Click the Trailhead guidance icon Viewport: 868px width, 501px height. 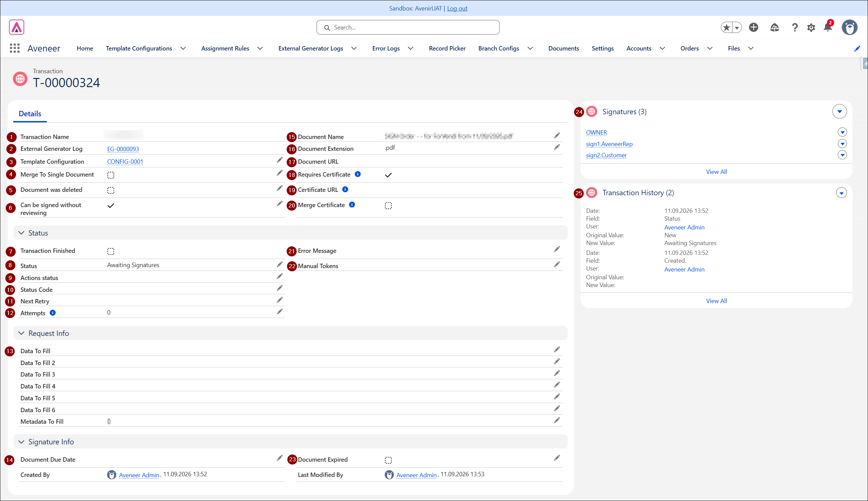774,27
